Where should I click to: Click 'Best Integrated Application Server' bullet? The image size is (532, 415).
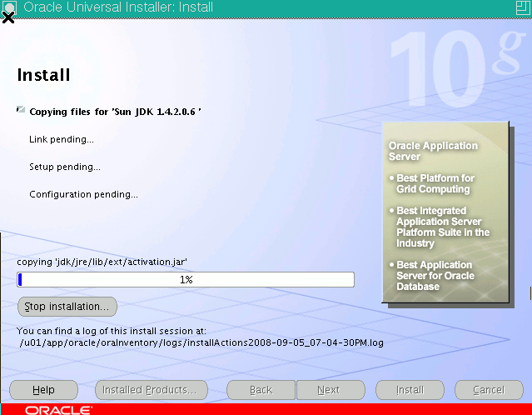[440, 227]
